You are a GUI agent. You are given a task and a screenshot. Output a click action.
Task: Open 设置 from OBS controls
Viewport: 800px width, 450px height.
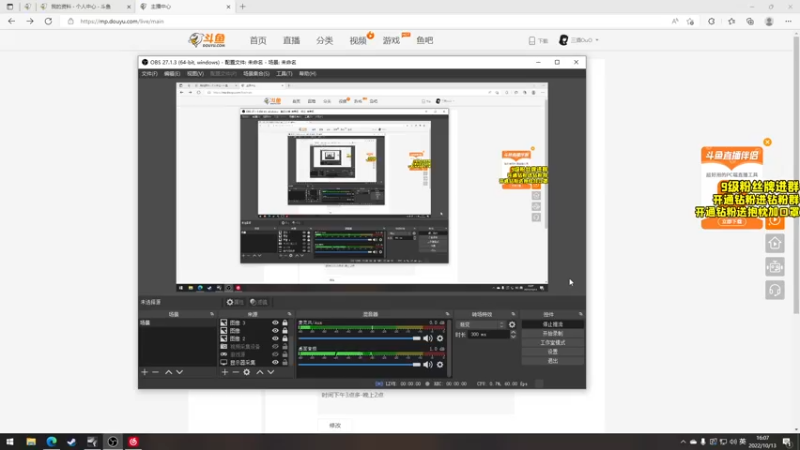tap(553, 352)
